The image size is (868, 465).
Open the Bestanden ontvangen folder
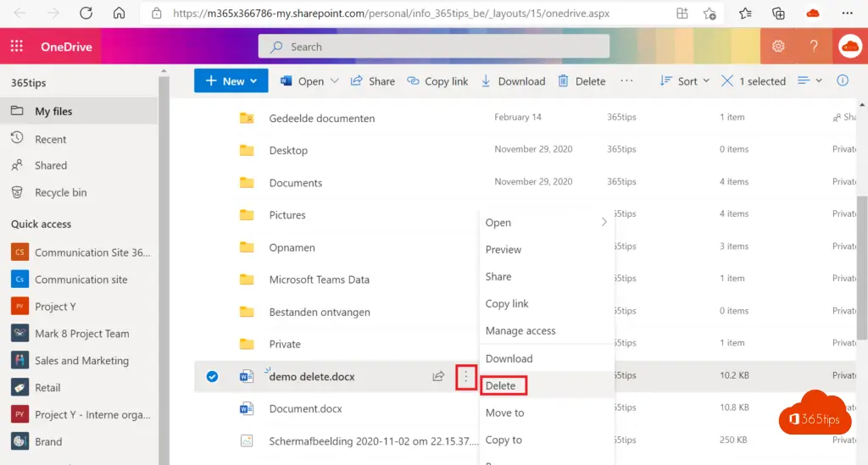[320, 312]
